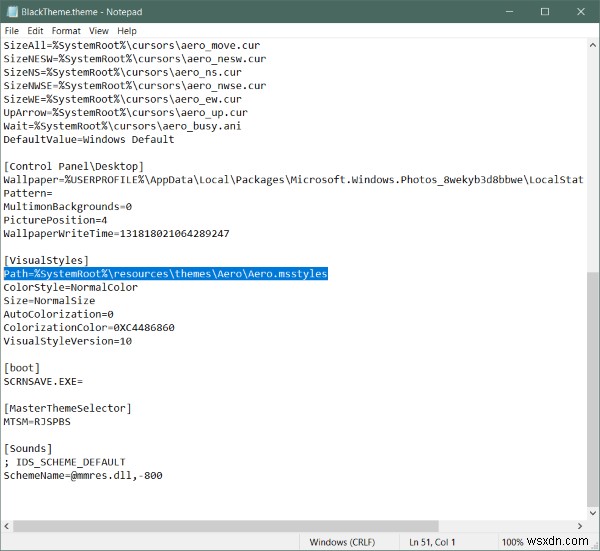The image size is (600, 551).
Task: Open the Format menu
Action: pyautogui.click(x=66, y=31)
